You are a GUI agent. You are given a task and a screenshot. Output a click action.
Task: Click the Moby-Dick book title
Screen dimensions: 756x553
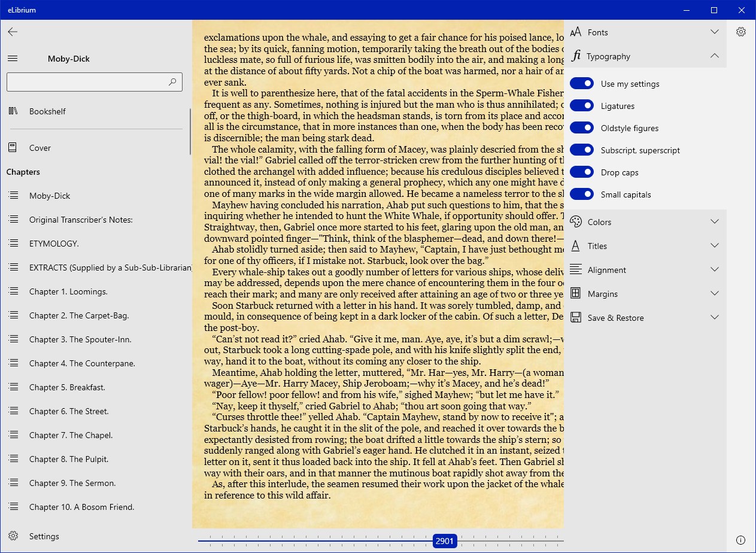pyautogui.click(x=69, y=59)
